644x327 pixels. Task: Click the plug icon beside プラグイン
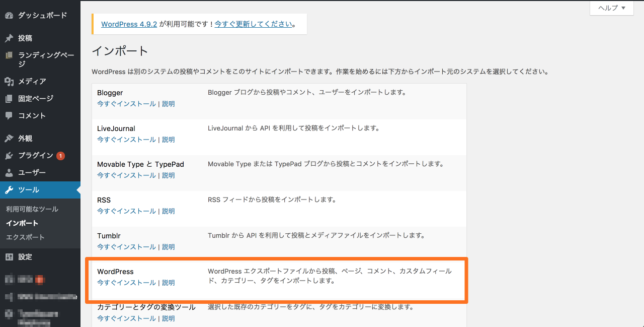[9, 155]
